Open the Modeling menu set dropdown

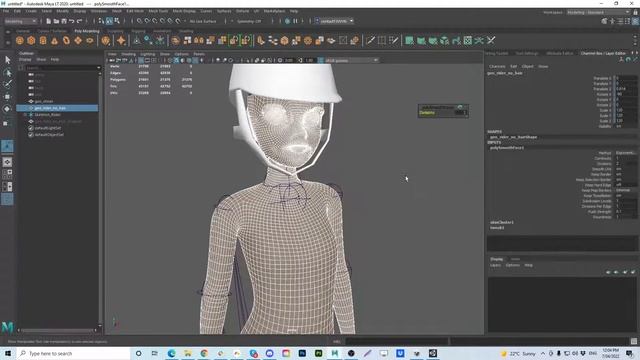click(20, 21)
